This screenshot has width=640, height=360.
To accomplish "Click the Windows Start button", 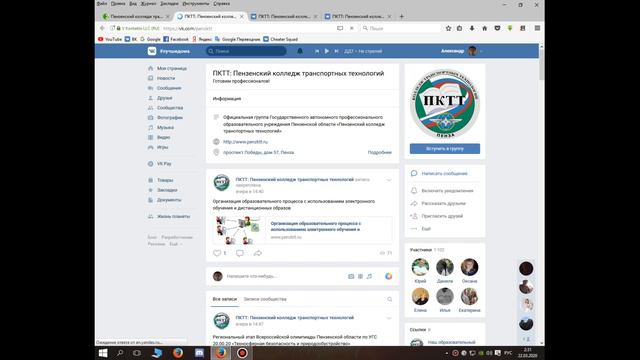I will click(x=103, y=353).
